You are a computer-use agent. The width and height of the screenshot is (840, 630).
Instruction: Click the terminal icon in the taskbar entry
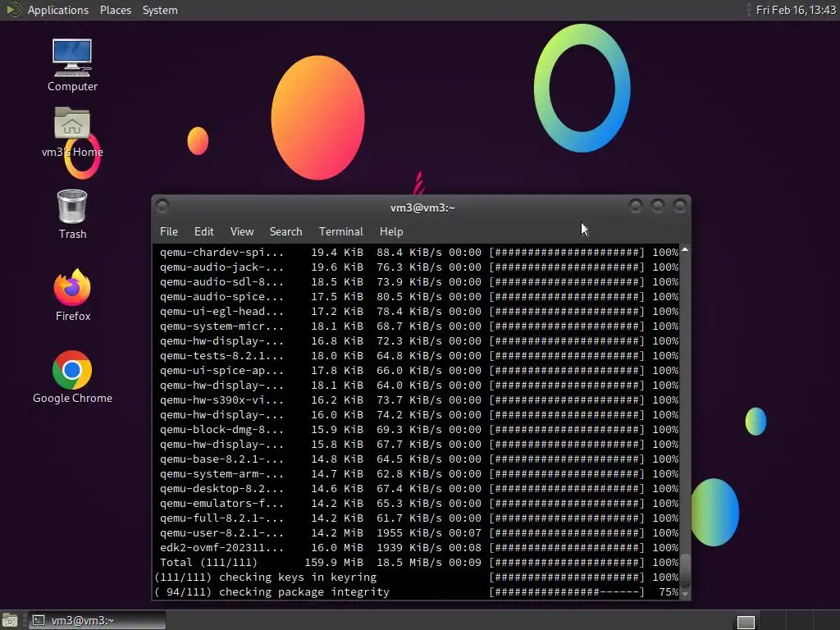coord(39,620)
